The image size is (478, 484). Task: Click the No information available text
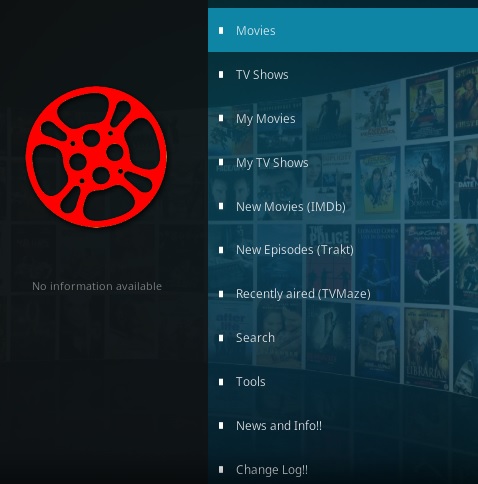point(97,286)
